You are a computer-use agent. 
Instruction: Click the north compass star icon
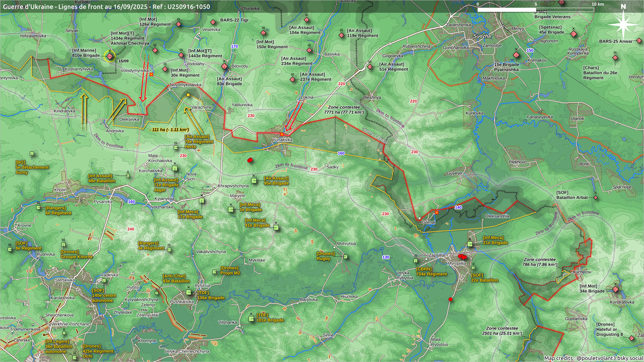coord(623,24)
